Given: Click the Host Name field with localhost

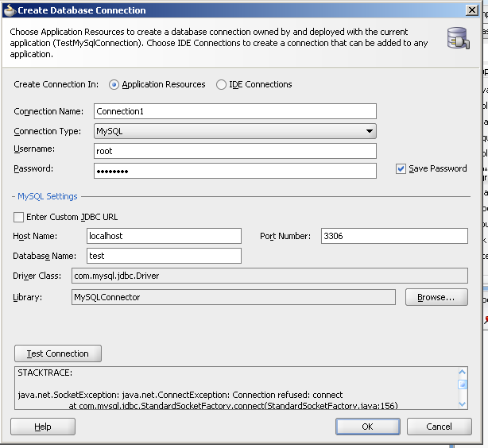Looking at the screenshot, I should 164,236.
